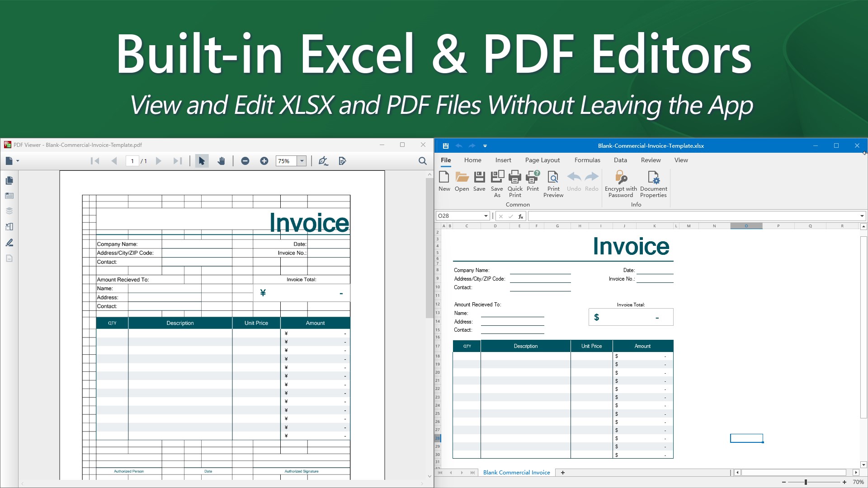Click Encrypt with Password button
Viewport: 868px width, 488px height.
(621, 184)
